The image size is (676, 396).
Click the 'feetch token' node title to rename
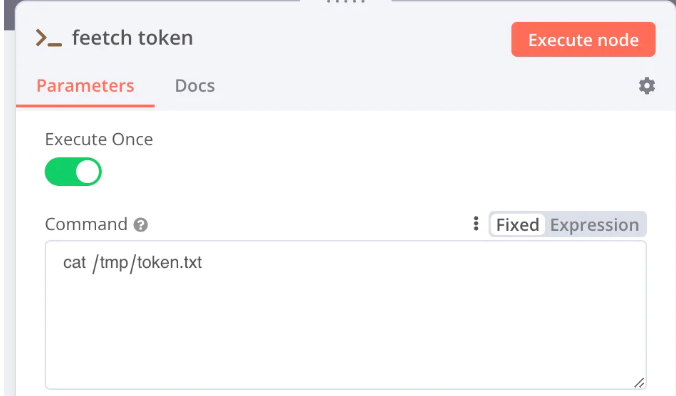[x=132, y=38]
